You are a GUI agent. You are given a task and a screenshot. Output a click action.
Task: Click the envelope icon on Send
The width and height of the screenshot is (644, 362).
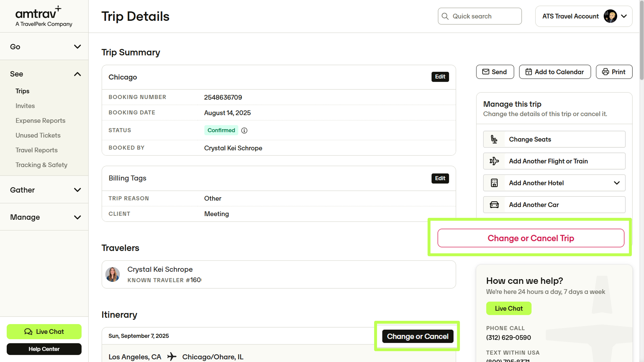(x=486, y=72)
